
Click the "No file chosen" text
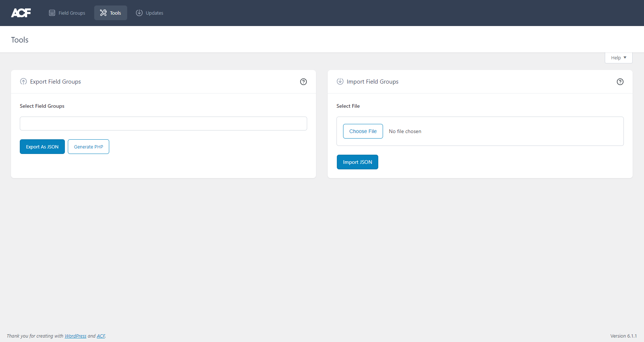tap(405, 131)
